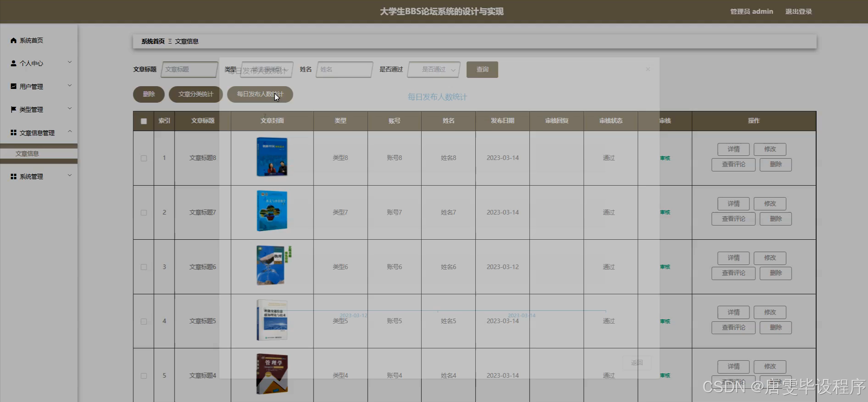This screenshot has height=402, width=868.
Task: Close the 每日发布人数统计 dialog
Action: 648,69
